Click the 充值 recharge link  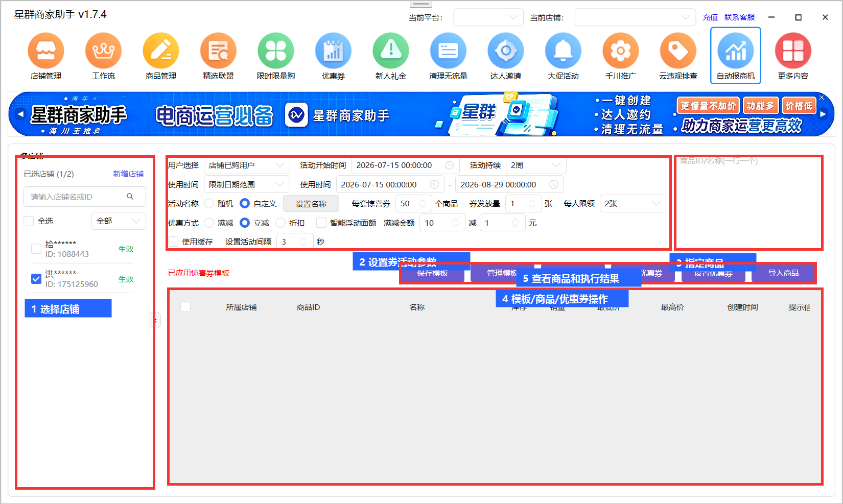pyautogui.click(x=710, y=17)
